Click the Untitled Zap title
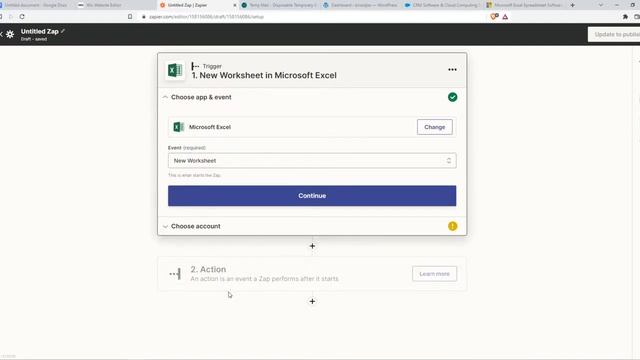The height and width of the screenshot is (360, 640). 40,31
